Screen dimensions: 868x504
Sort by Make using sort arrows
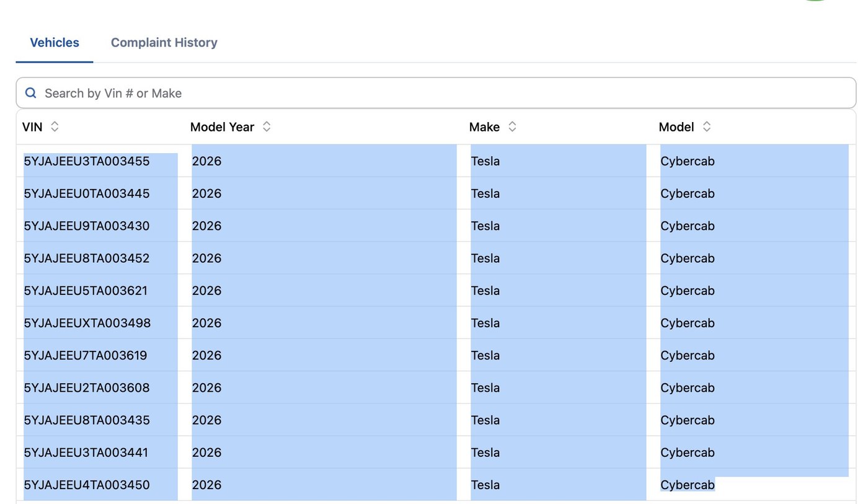(x=512, y=126)
